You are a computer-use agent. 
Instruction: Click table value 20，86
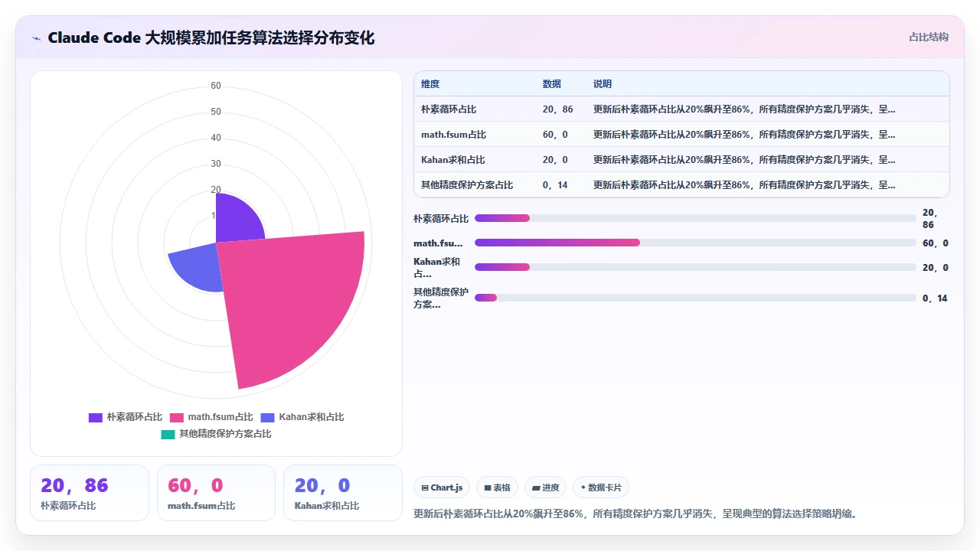click(x=557, y=109)
